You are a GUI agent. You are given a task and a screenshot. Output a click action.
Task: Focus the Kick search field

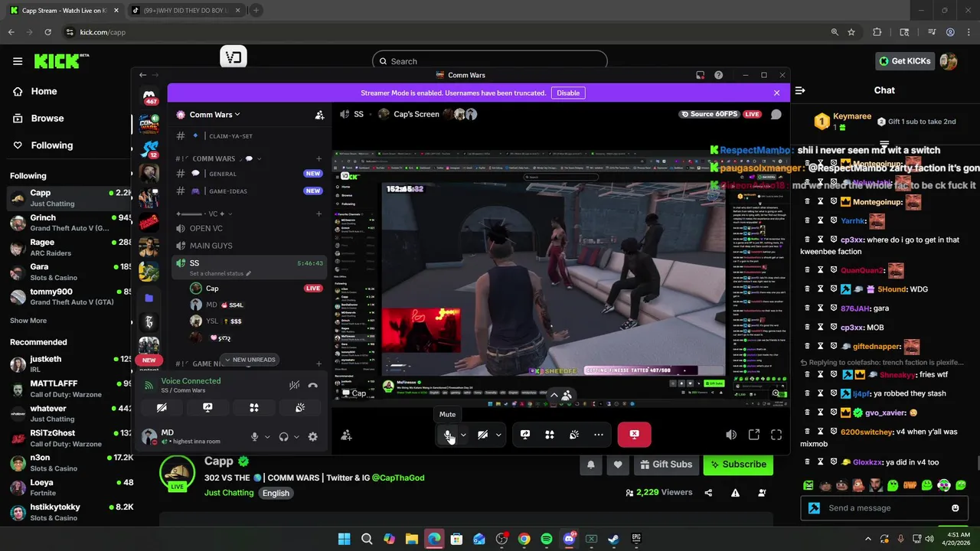[x=490, y=61]
